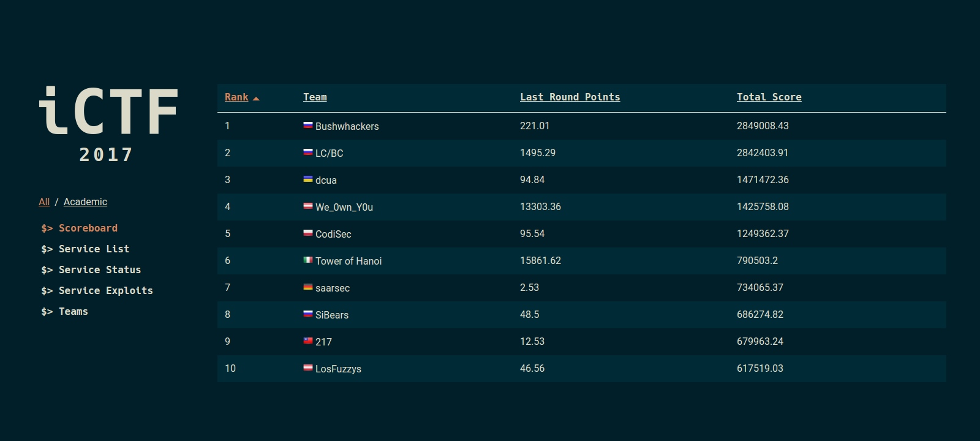Click last round points 94.84
The image size is (980, 441).
pyautogui.click(x=532, y=179)
